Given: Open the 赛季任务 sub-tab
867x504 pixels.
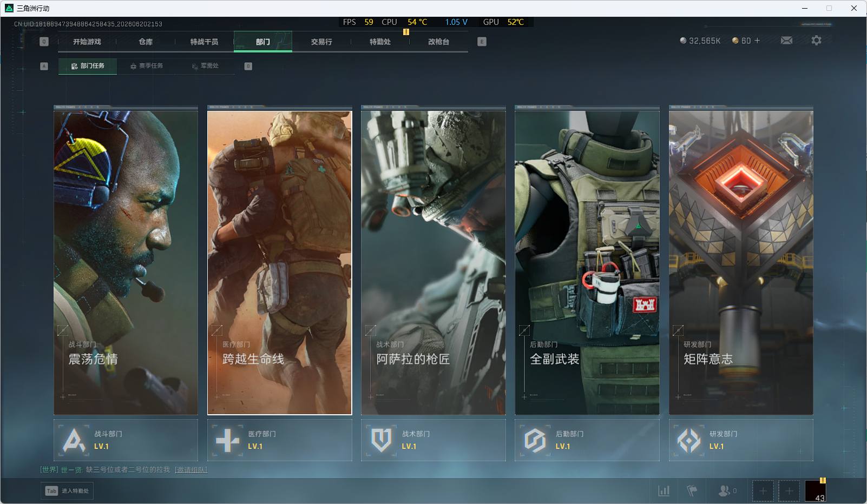Looking at the screenshot, I should tap(146, 66).
